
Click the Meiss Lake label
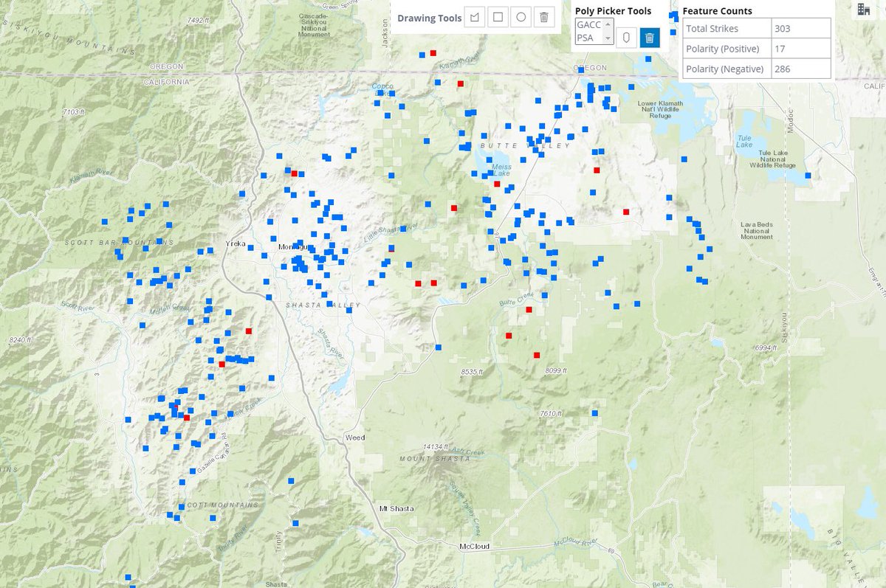tap(501, 170)
